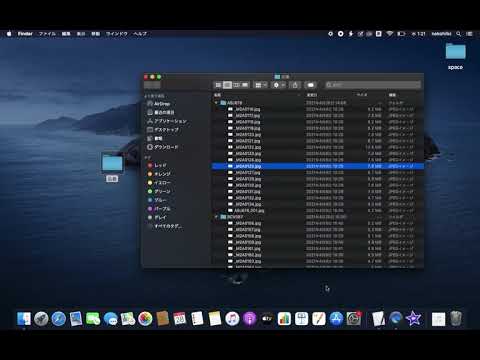This screenshot has height=360, width=480.
Task: Open Messages from the Dock
Action: point(110,319)
